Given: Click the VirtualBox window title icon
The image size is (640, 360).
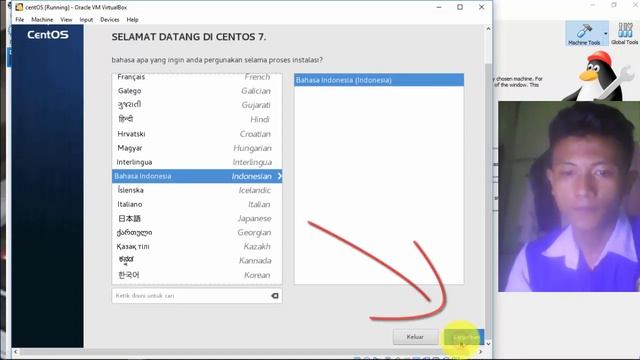Looking at the screenshot, I should click(x=19, y=7).
